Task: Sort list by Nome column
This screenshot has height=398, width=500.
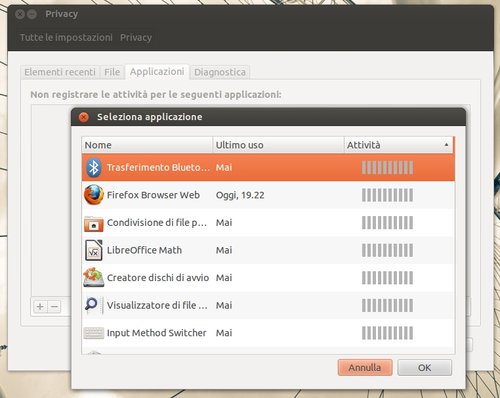Action: point(147,145)
